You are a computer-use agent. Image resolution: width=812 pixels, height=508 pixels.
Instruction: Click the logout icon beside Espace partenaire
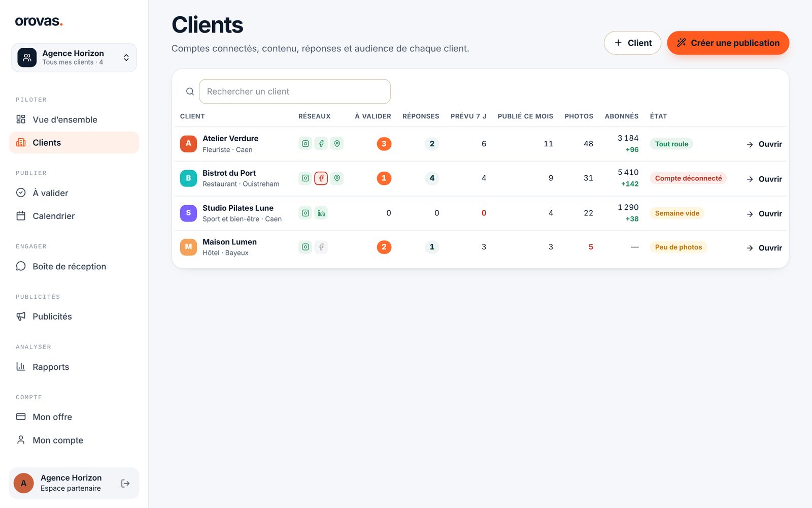click(125, 483)
